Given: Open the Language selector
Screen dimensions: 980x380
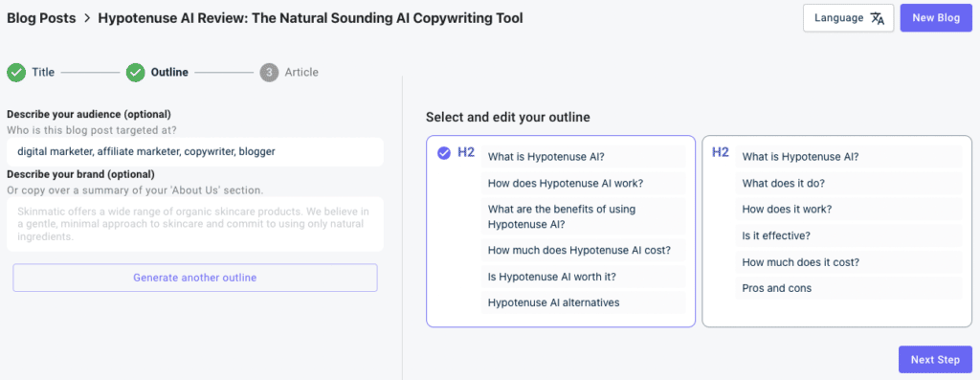Looking at the screenshot, I should tap(848, 18).
